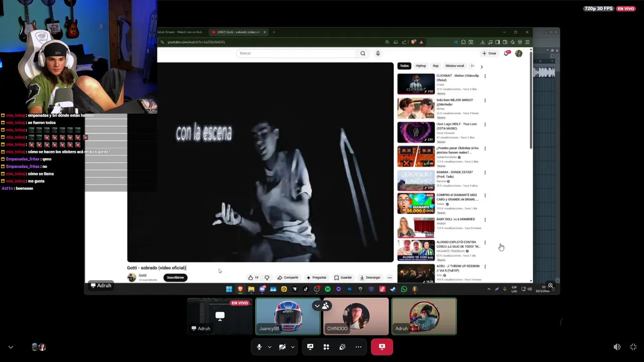The image size is (644, 362).
Task: Open browser extensions puzzle icon
Action: [463, 42]
